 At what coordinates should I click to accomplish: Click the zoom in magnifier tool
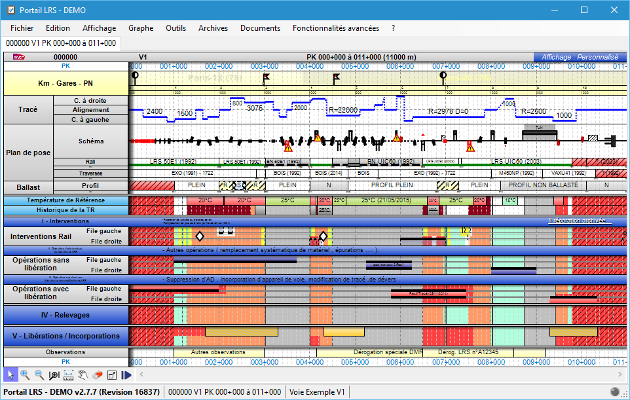coord(25,374)
